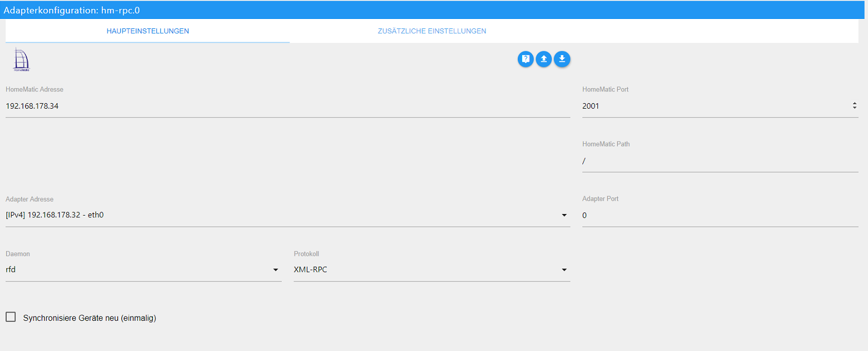Viewport: 868px width, 351px height.
Task: Switch to Haupteinstellungen tab
Action: point(148,31)
